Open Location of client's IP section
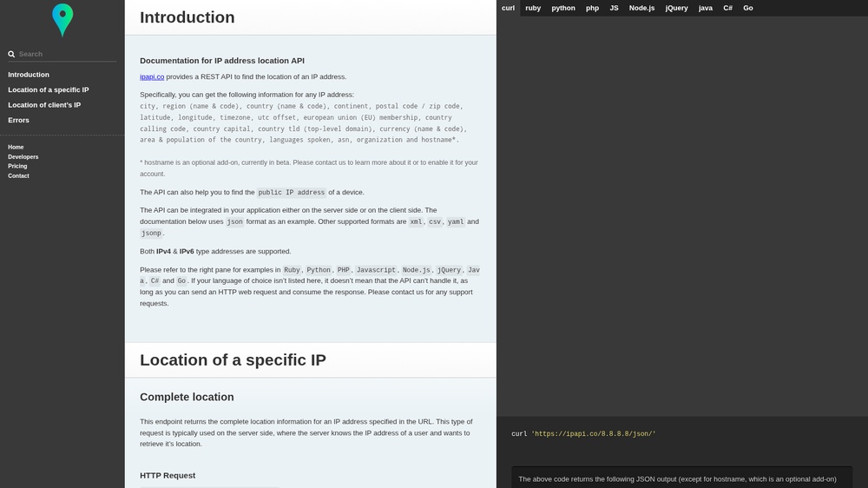The image size is (868, 488). [x=44, y=105]
